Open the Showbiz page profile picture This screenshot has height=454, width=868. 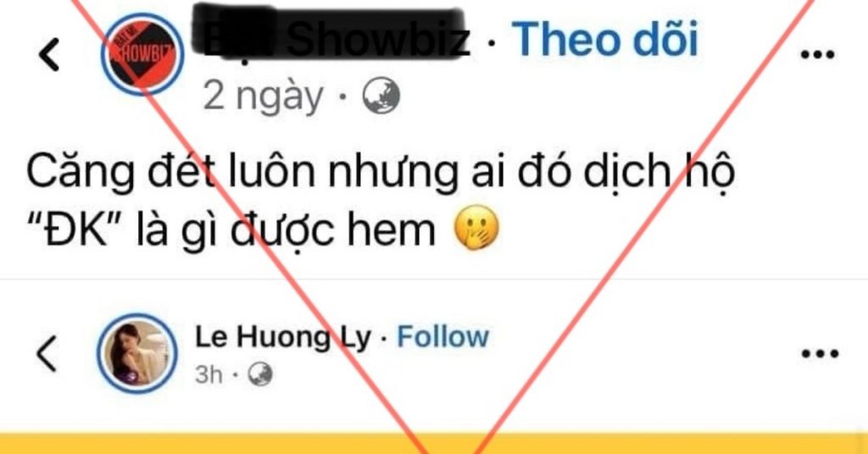[x=142, y=53]
